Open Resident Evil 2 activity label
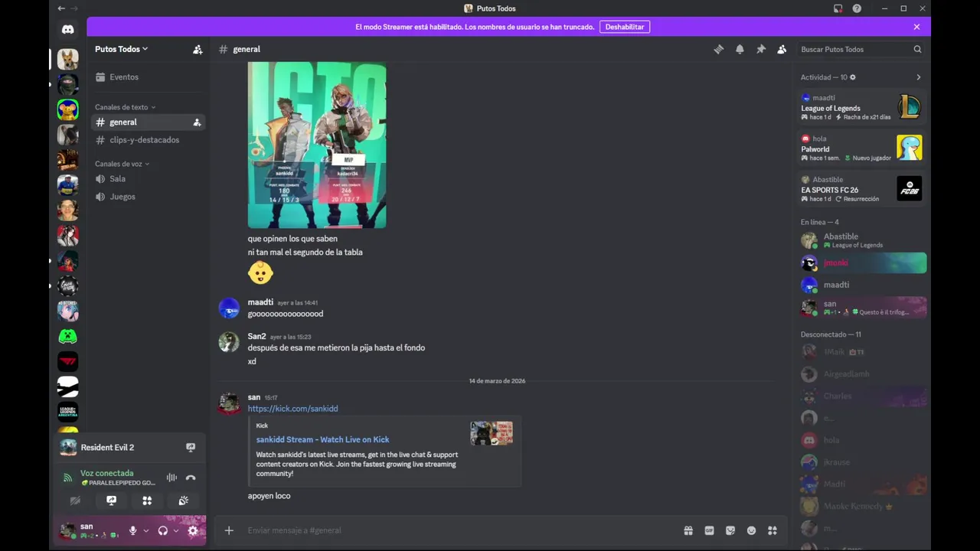 pos(107,448)
